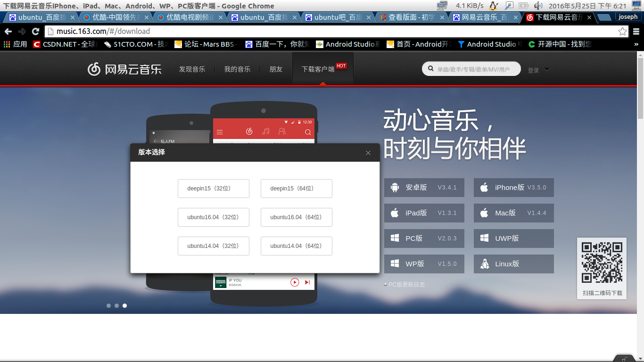Click browser forward arrow
The image size is (644, 362).
point(22,32)
